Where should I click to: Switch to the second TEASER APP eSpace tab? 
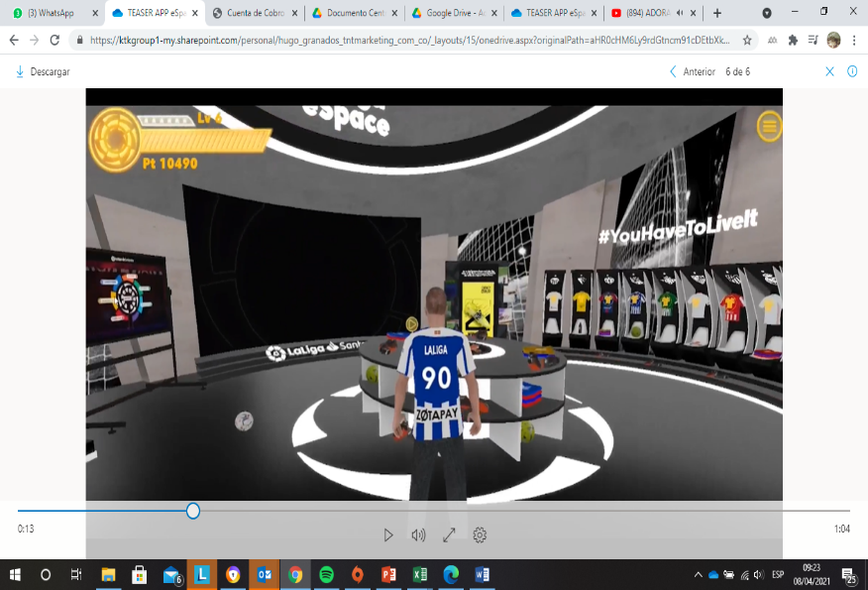(x=554, y=13)
